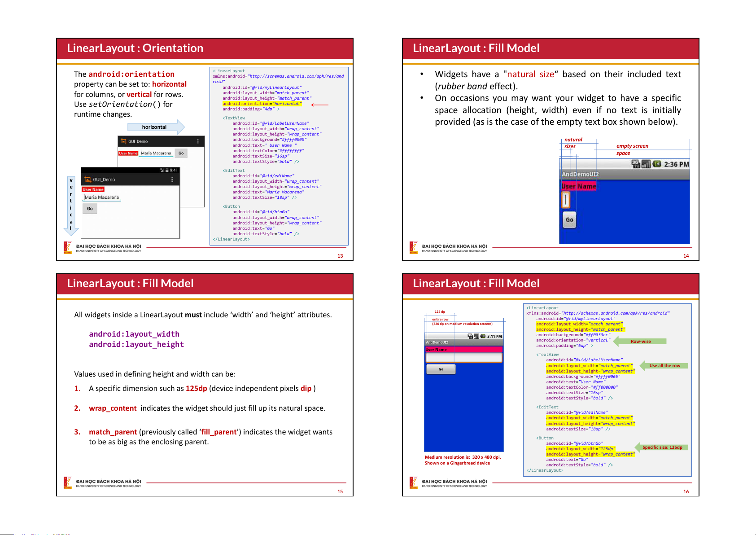Click the GUI_Demo app icon in horizontal layout mockup

coord(124,141)
